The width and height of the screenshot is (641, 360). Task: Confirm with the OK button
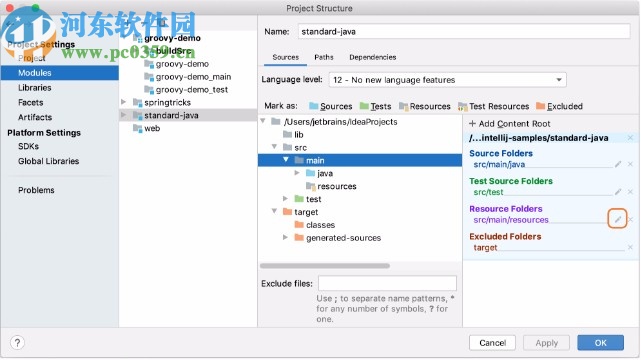pos(601,343)
